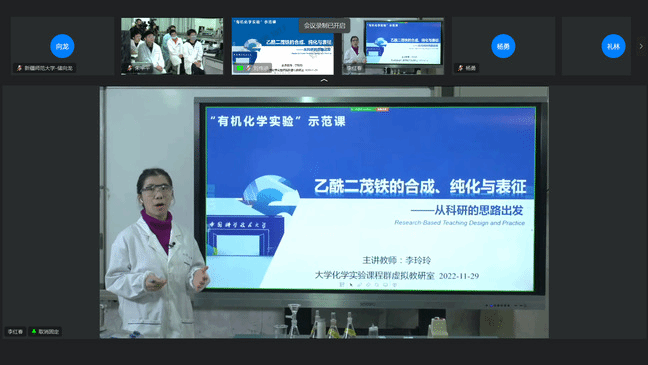Select the 礼林 blue avatar circle

point(613,46)
